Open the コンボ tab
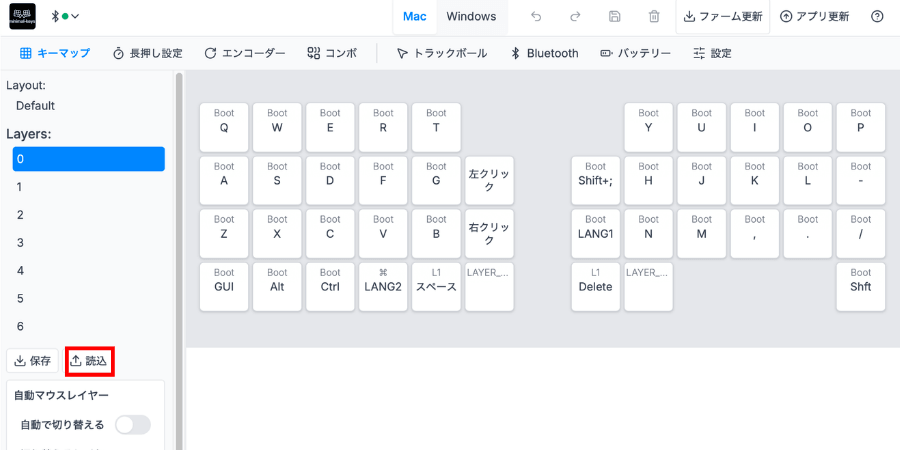 (x=332, y=53)
